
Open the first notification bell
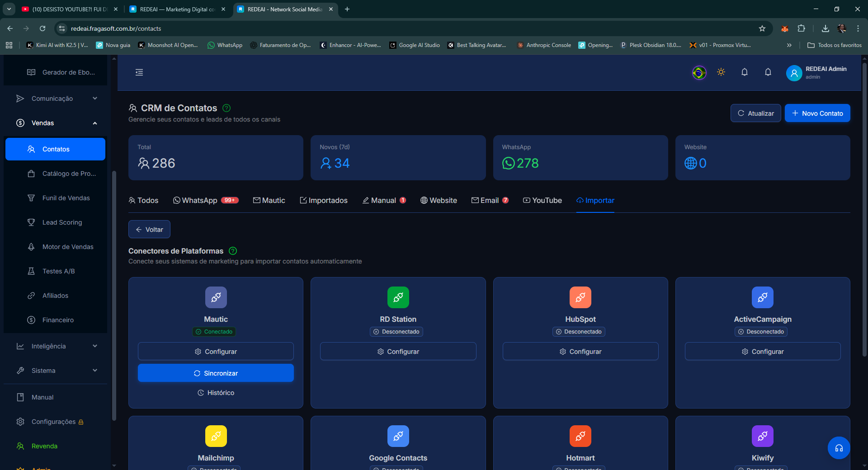[x=745, y=72]
